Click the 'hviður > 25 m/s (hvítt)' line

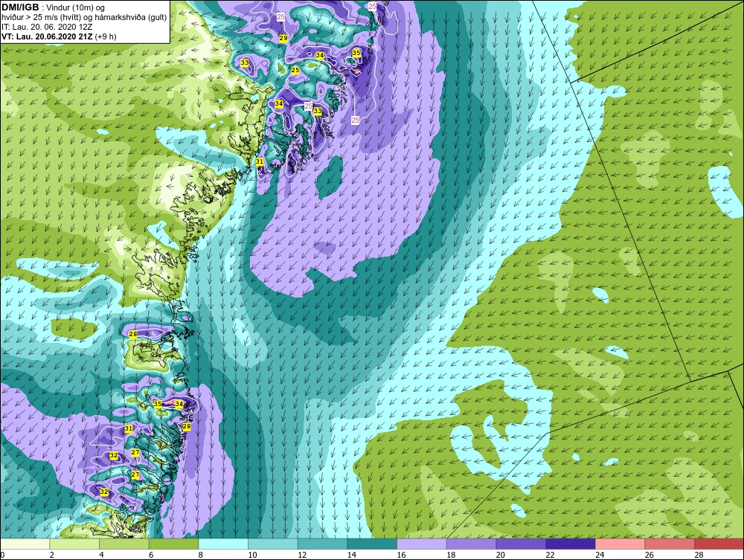(x=41, y=18)
